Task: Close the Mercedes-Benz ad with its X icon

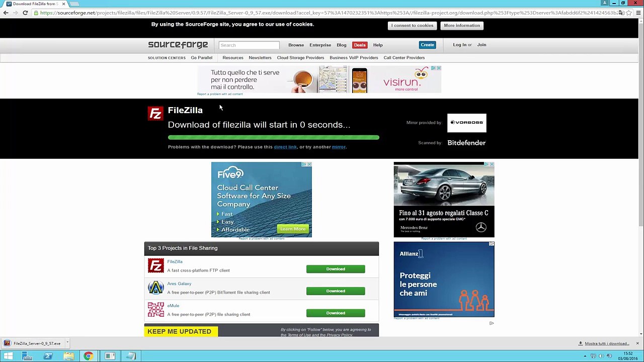Action: click(492, 164)
